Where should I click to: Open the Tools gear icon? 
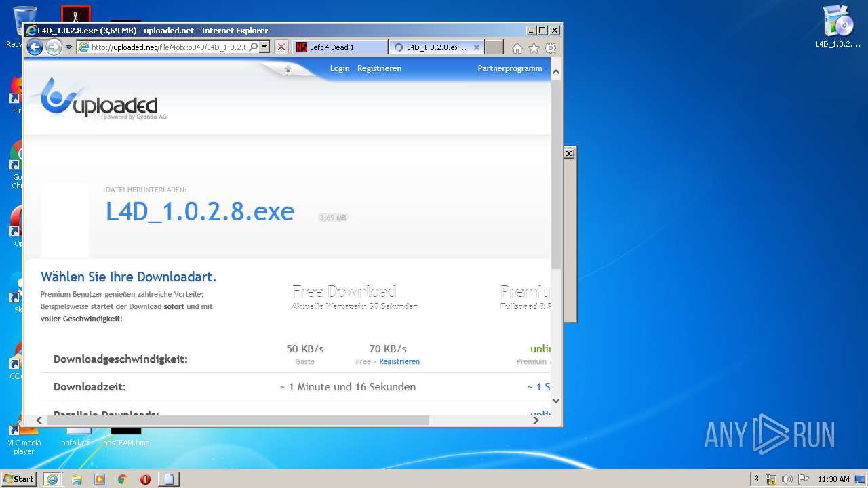tap(551, 48)
